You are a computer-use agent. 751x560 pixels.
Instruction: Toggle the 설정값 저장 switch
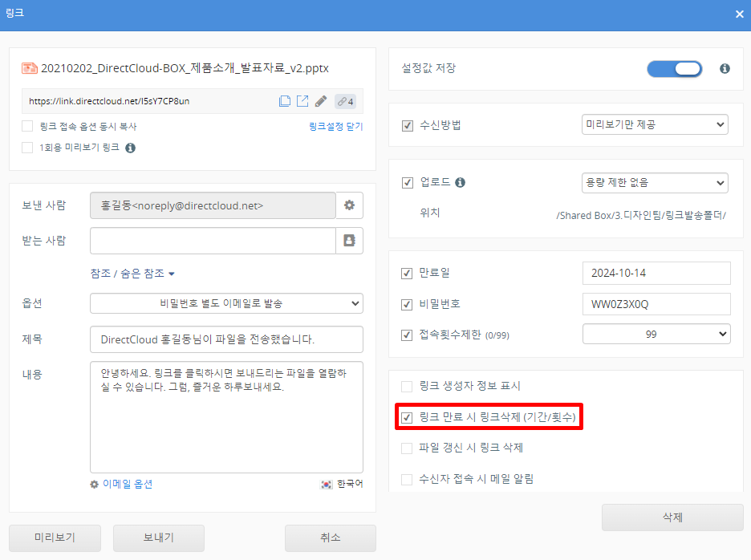pyautogui.click(x=674, y=69)
